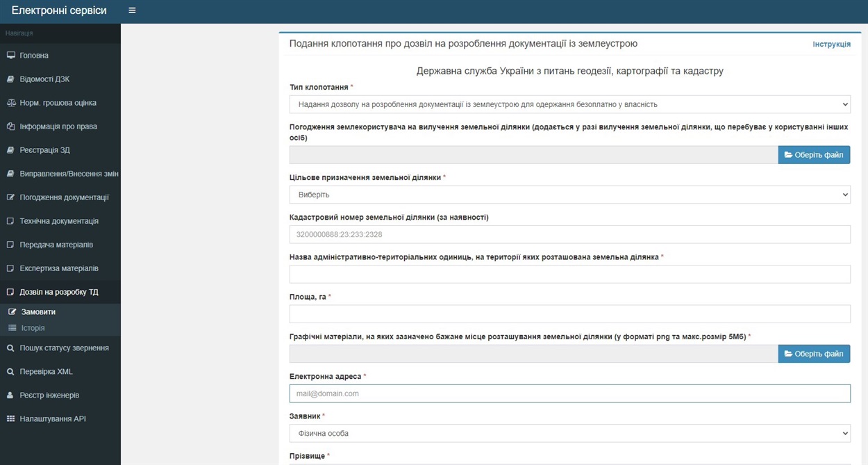The height and width of the screenshot is (465, 868).
Task: Open the Цільове призначення земельної ділянки dropdown
Action: tap(569, 195)
